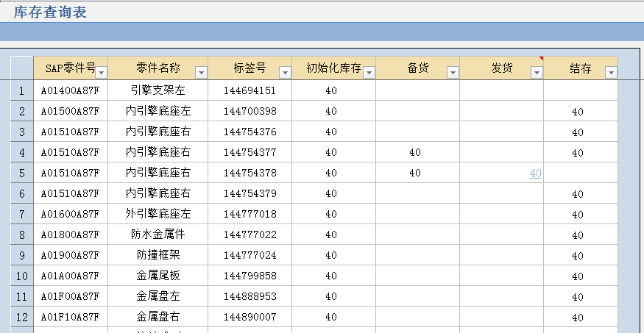644x333 pixels.
Task: Select part number A01F00A87F
Action: click(x=70, y=296)
